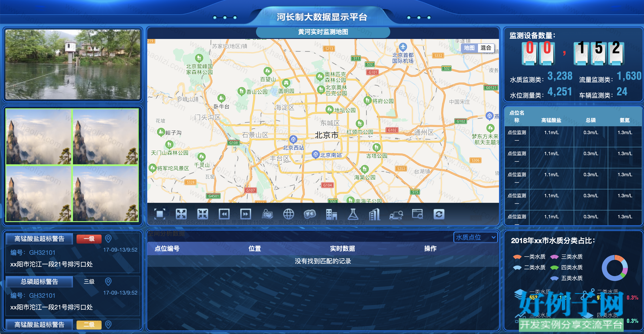Screen dimensions: 644x334
Task: Click the 将府公园 park marker on the map
Action: point(367,101)
